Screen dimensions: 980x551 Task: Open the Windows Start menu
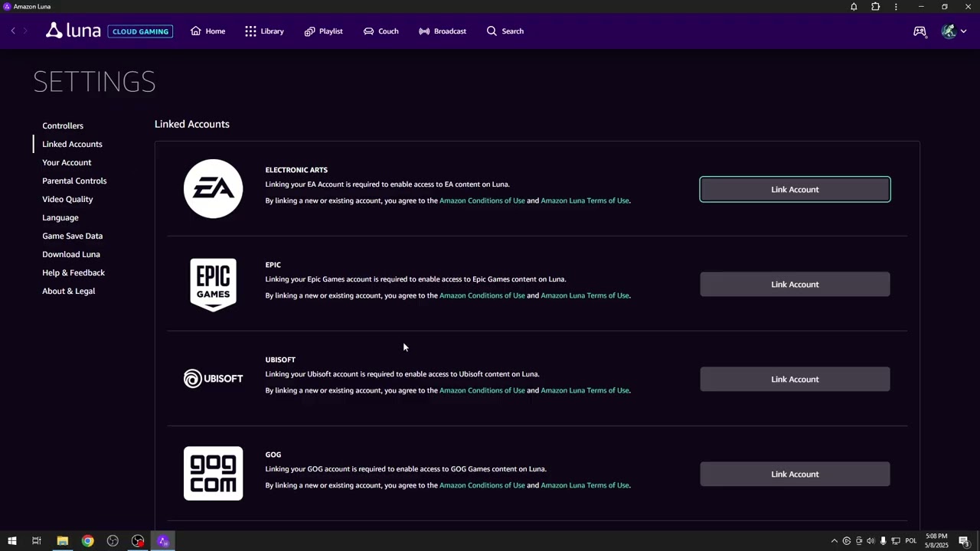click(x=11, y=541)
